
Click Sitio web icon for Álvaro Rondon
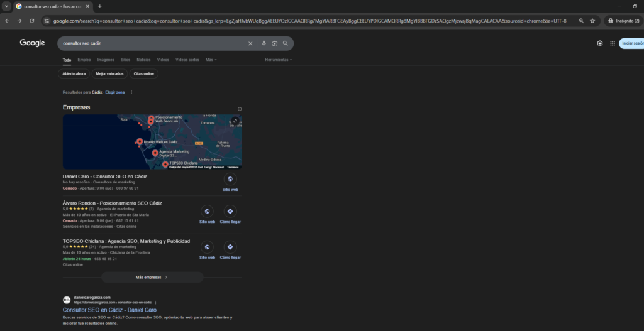207,211
